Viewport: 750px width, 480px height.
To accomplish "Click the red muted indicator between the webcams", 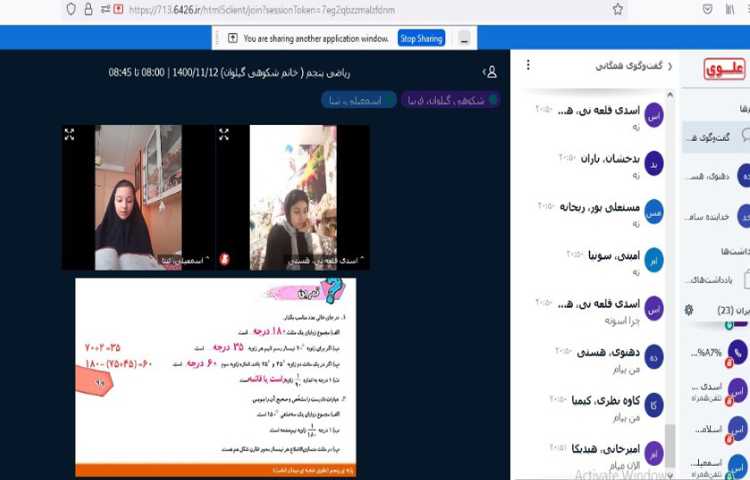I will 224,259.
